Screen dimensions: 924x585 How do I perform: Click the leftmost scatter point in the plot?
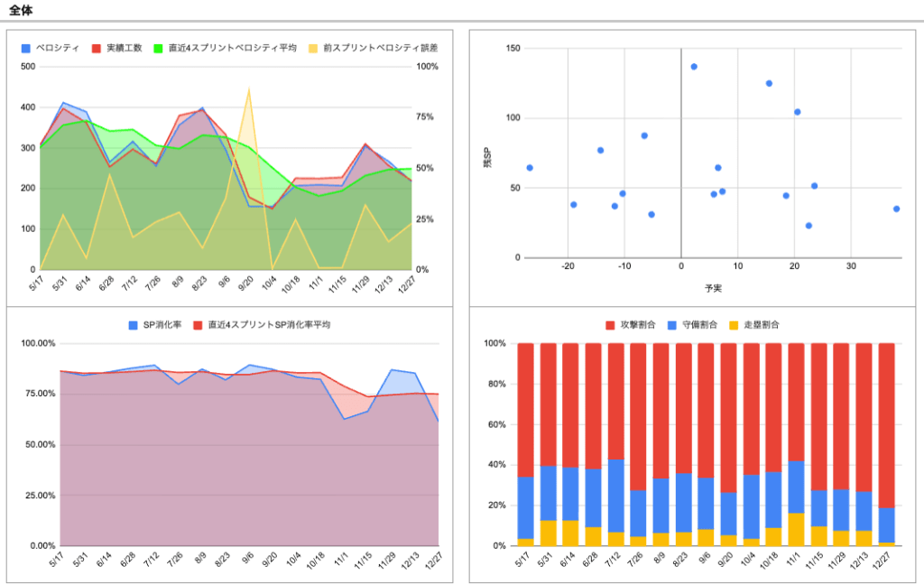[530, 168]
